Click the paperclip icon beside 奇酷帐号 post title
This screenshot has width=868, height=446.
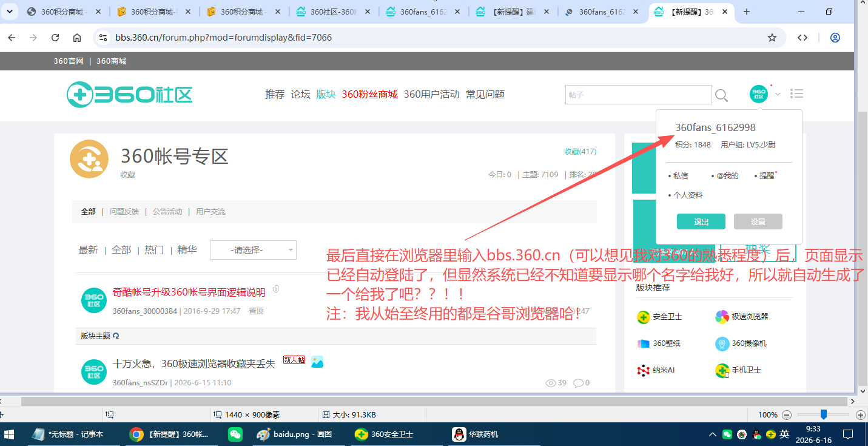276,289
